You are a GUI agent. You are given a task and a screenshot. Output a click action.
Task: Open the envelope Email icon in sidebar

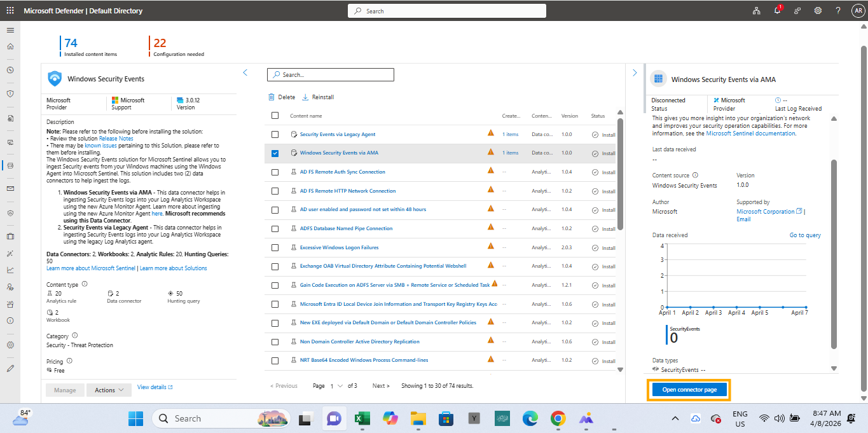coord(10,189)
